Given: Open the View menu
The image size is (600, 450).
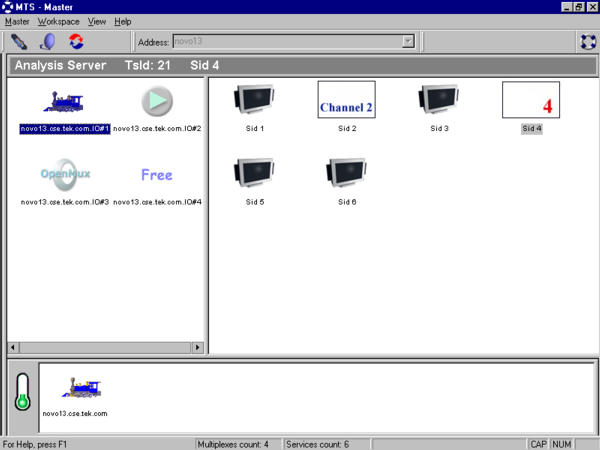Looking at the screenshot, I should (96, 21).
